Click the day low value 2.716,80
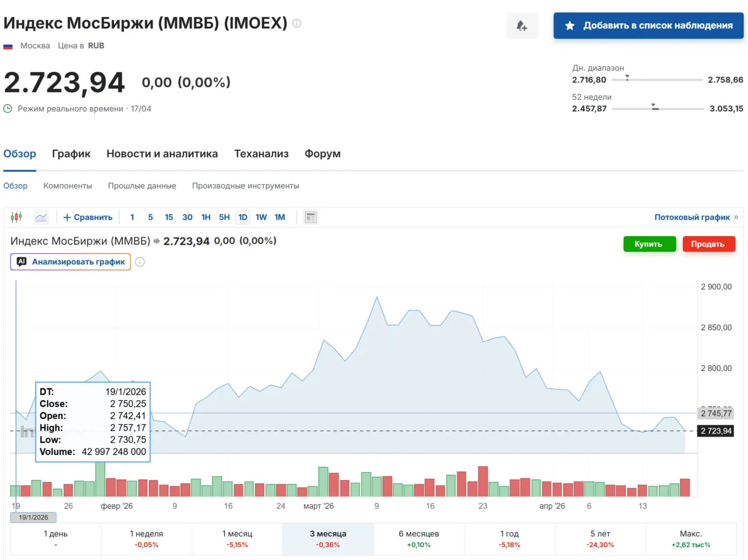 (589, 80)
